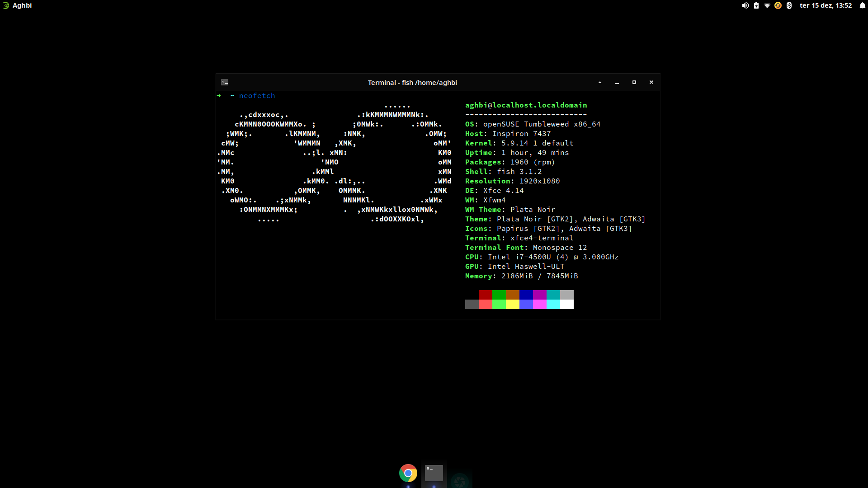Minimize the terminal window
Image resolution: width=868 pixels, height=488 pixels.
tap(617, 82)
